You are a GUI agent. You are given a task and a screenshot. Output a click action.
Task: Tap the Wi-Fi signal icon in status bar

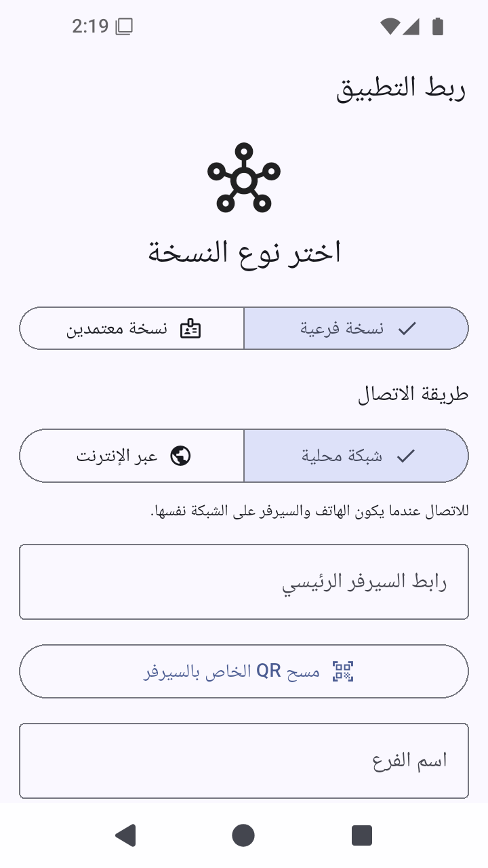390,26
